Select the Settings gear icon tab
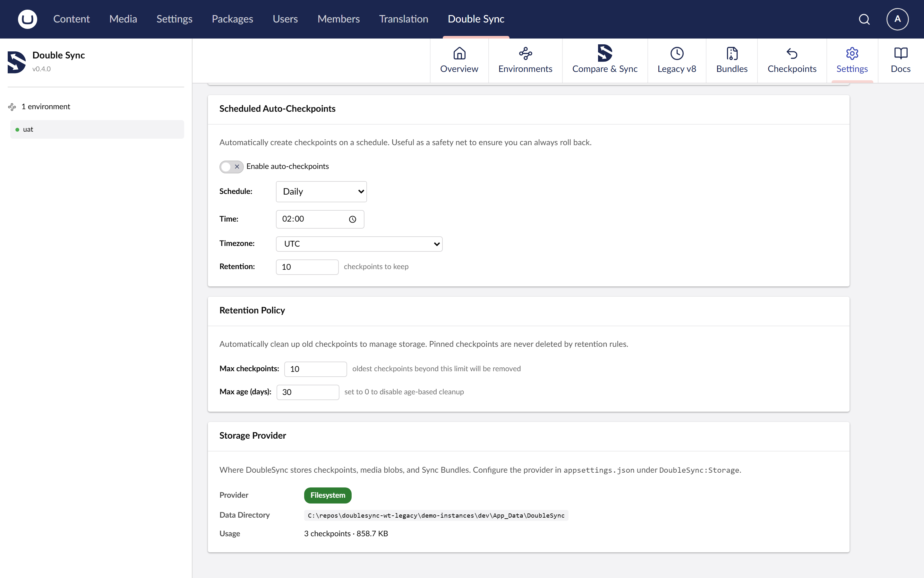Image resolution: width=924 pixels, height=578 pixels. (852, 60)
